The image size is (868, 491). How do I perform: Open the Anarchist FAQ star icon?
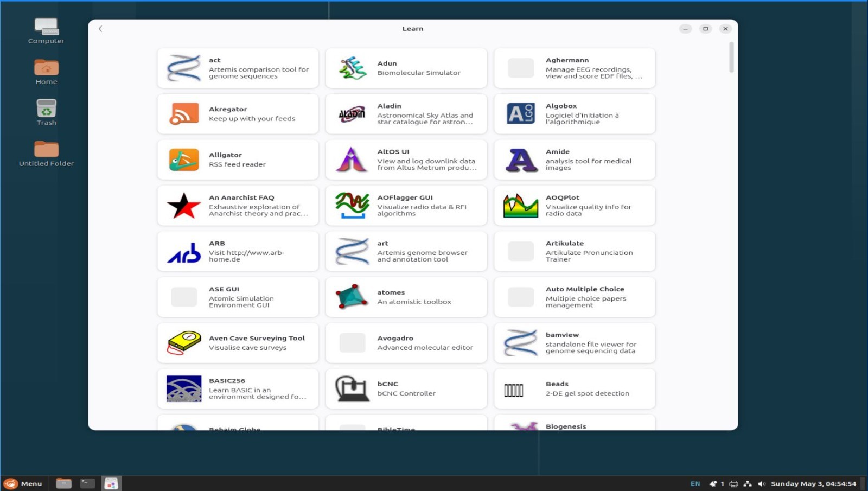pyautogui.click(x=184, y=206)
